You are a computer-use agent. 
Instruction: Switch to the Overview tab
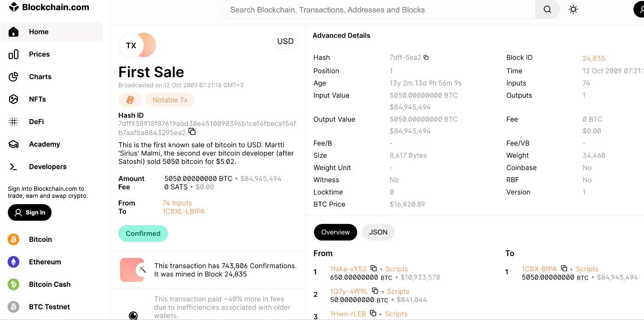coord(335,232)
